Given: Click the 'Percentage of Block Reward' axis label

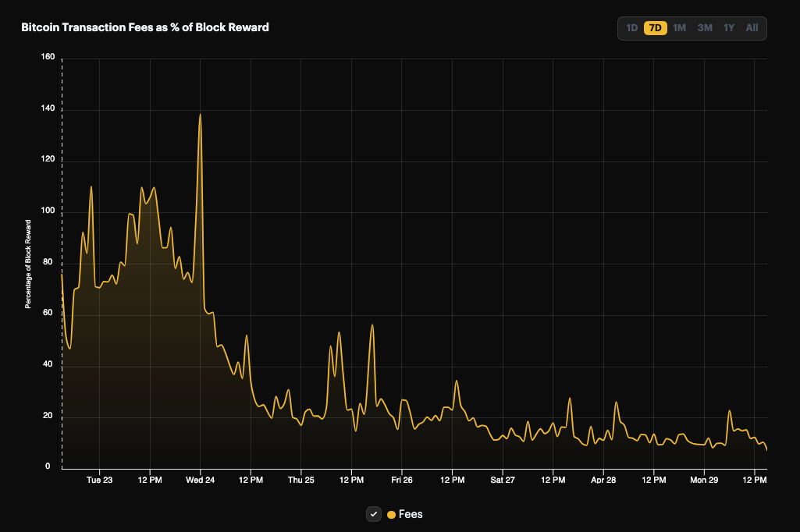Looking at the screenshot, I should click(x=28, y=264).
